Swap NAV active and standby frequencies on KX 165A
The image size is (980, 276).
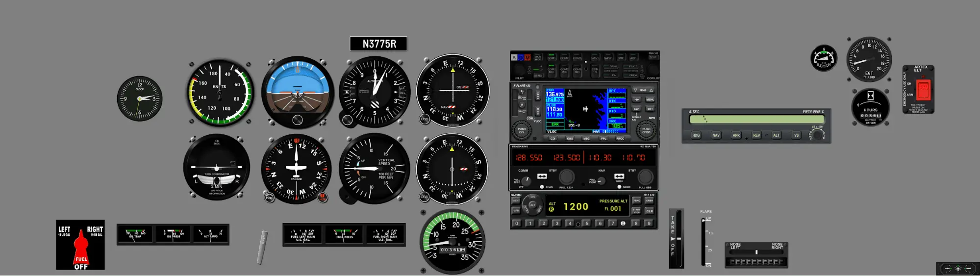[x=619, y=176]
